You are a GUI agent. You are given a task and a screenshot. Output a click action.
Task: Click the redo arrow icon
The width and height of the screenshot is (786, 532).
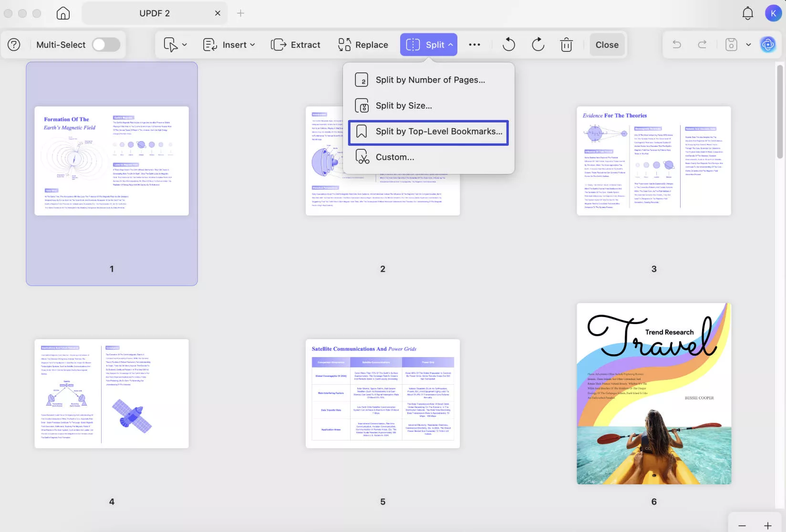[x=702, y=45]
